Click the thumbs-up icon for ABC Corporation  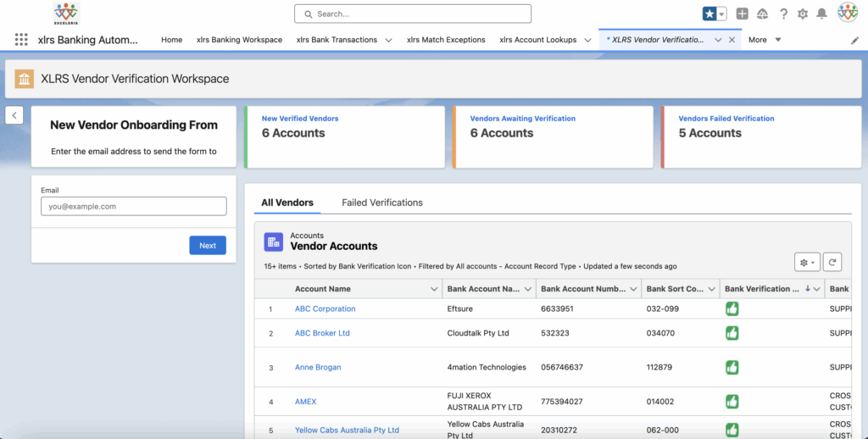[732, 308]
